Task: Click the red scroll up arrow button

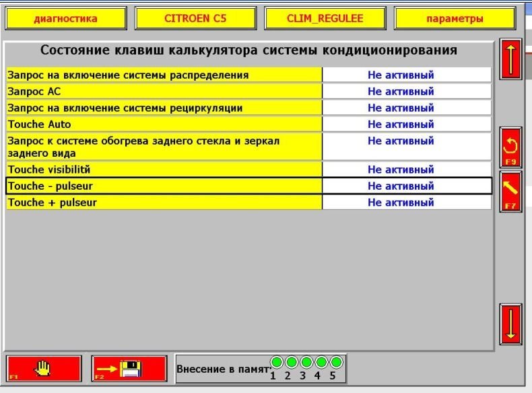Action: (510, 59)
